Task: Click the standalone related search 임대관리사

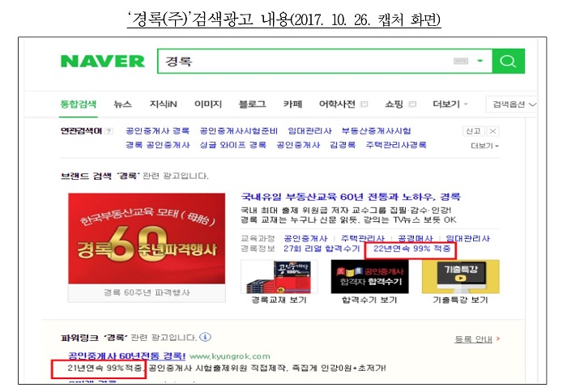Action: click(x=309, y=131)
